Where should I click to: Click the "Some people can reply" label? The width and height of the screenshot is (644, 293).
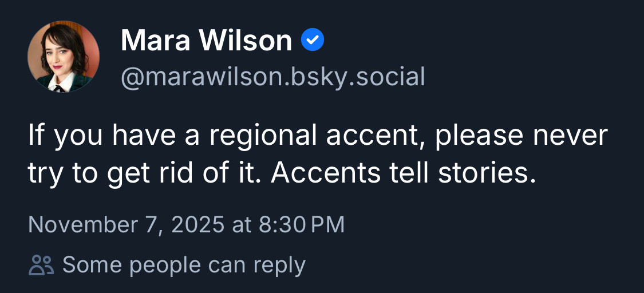click(184, 265)
